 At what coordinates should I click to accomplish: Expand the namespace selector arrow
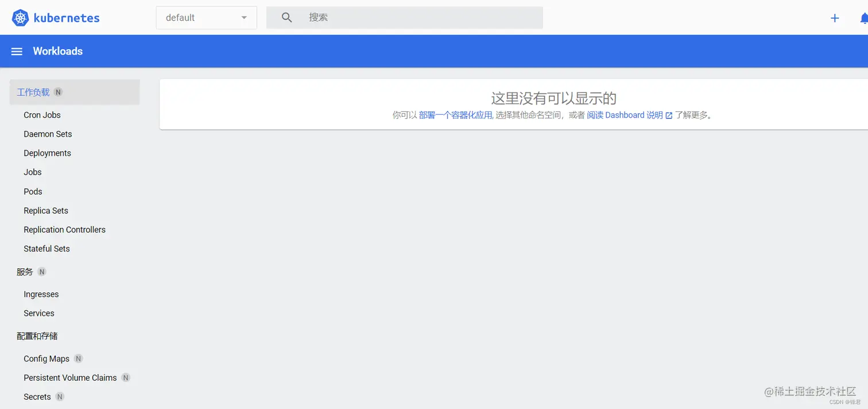(x=244, y=17)
